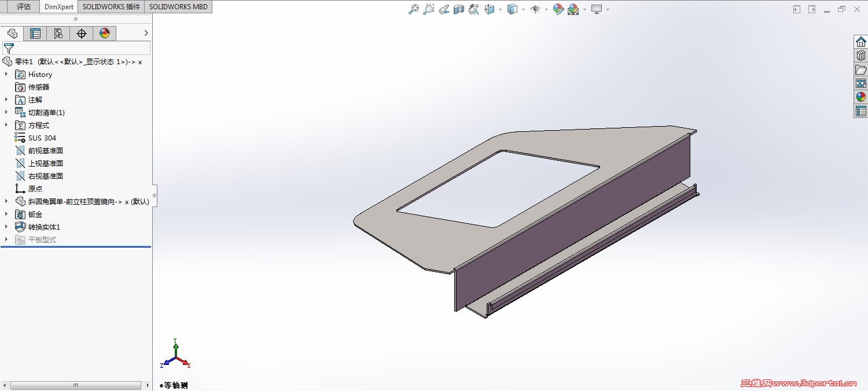Select the suppressed 平板型式 flat pattern item
868x391 pixels.
click(36, 239)
